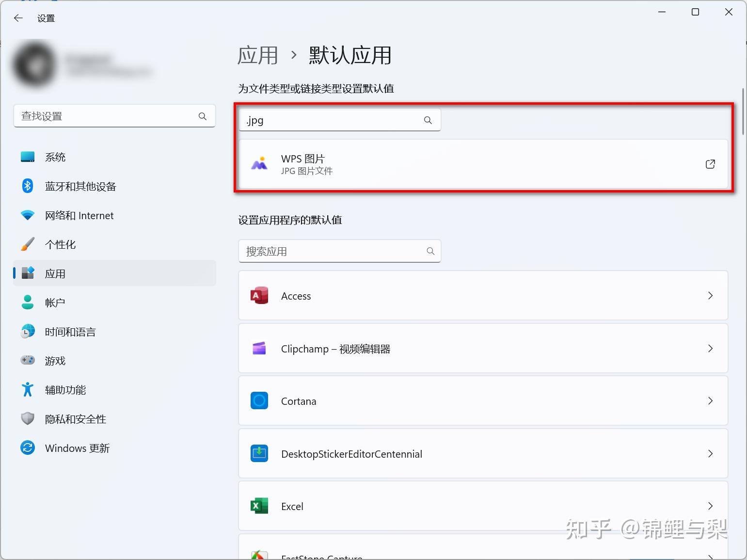
Task: Click the Wi-Fi network icon
Action: click(28, 215)
